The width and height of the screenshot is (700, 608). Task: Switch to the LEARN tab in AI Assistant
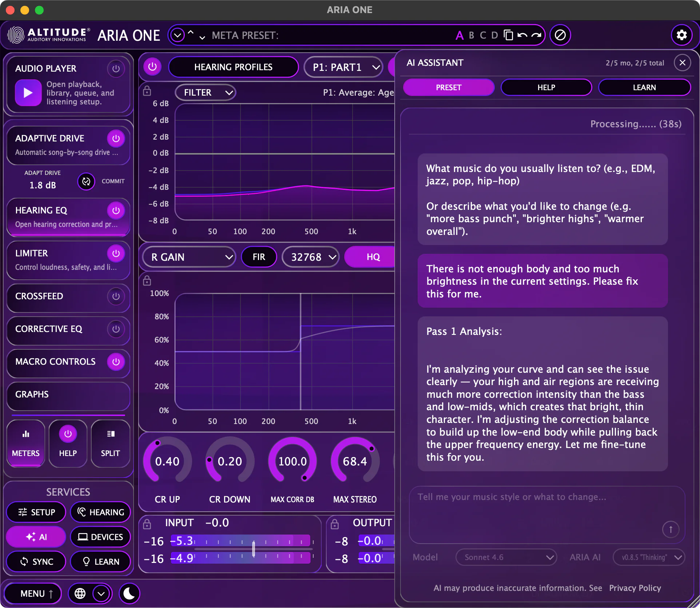pyautogui.click(x=644, y=87)
